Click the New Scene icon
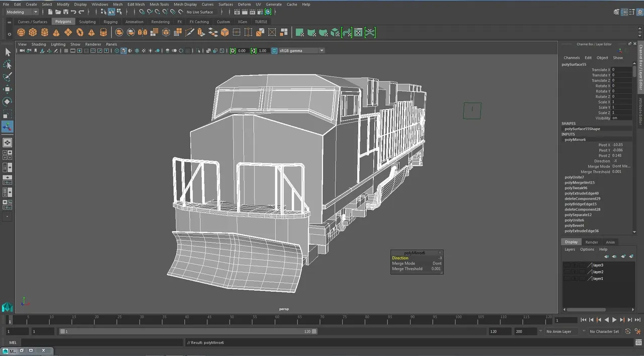Image resolution: width=644 pixels, height=356 pixels. 50,12
